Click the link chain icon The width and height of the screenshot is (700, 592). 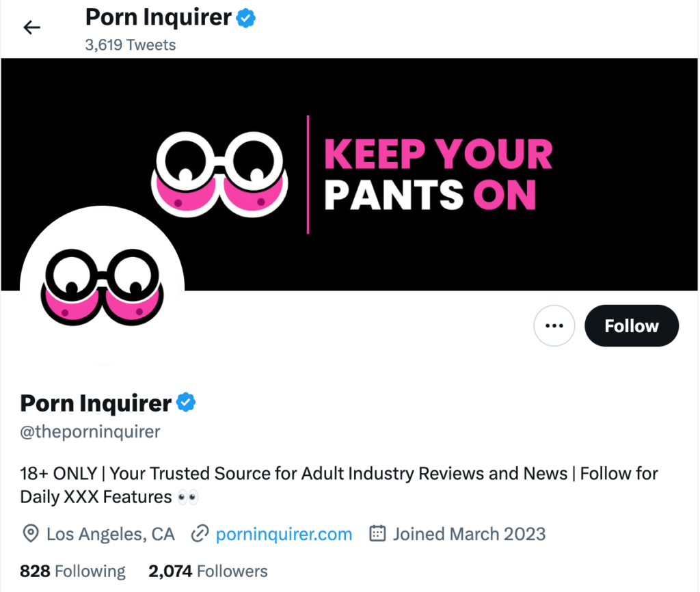(x=200, y=534)
